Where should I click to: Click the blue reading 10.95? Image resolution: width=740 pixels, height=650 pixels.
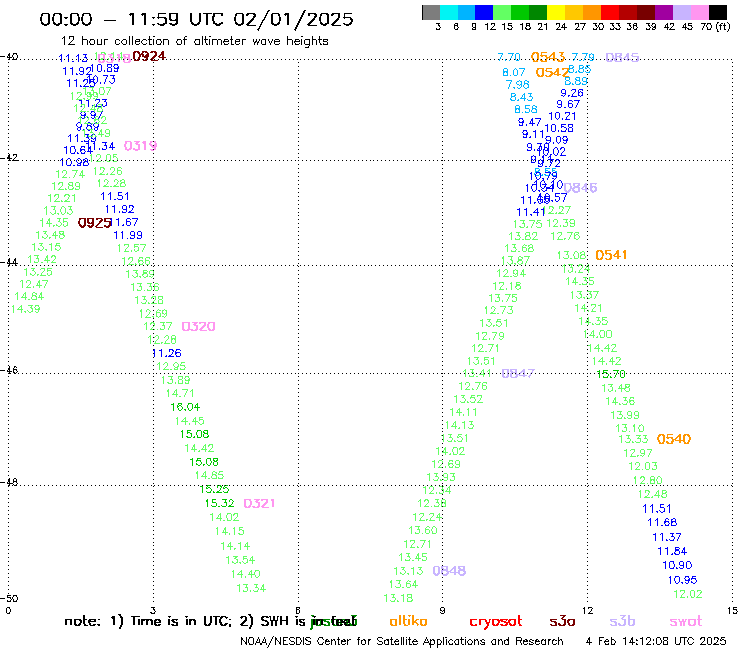pyautogui.click(x=682, y=580)
